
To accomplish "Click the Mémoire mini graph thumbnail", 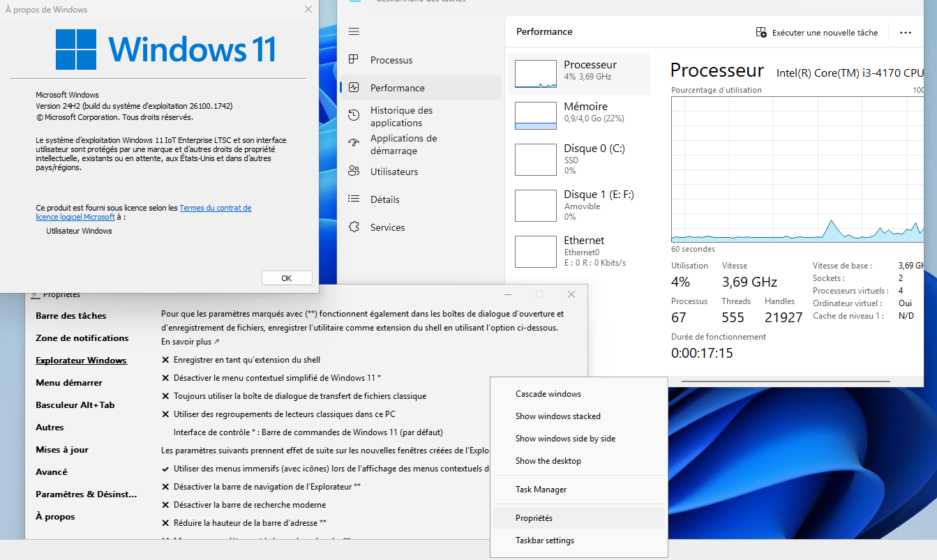I will [x=535, y=115].
